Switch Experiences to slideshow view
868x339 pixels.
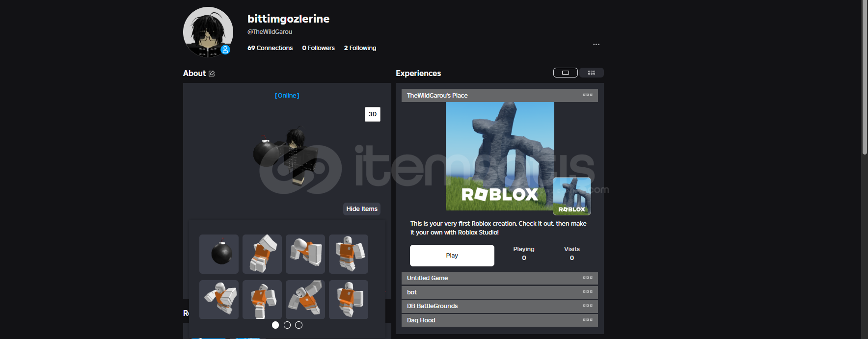[x=566, y=73]
